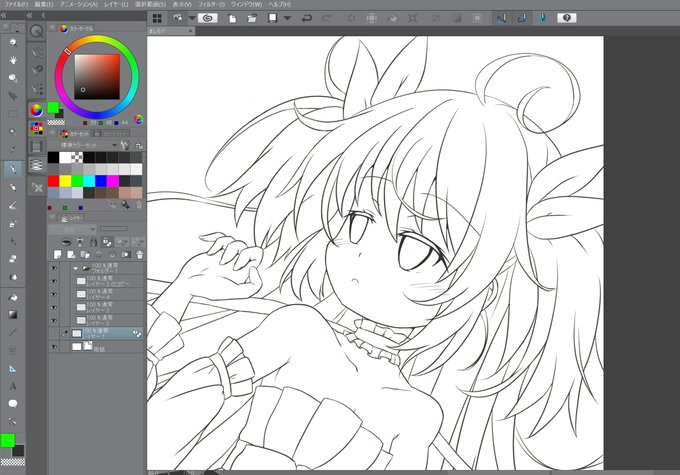This screenshot has width=680, height=475.
Task: Open the layer blending mode dropdown
Action: 72,229
